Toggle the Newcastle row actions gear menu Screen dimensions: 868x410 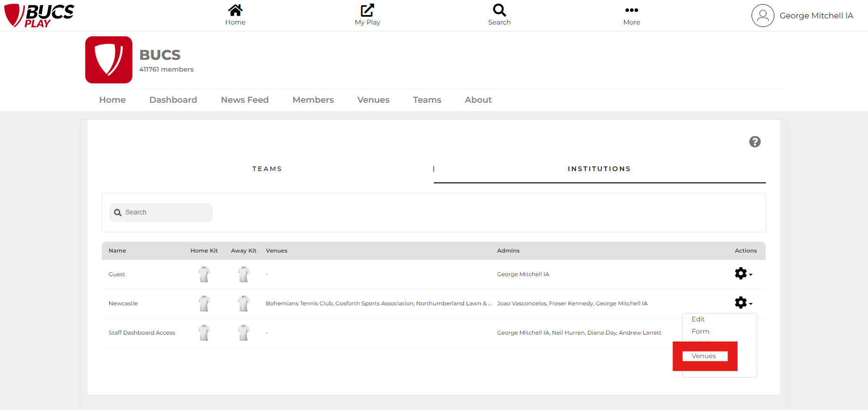pos(743,303)
